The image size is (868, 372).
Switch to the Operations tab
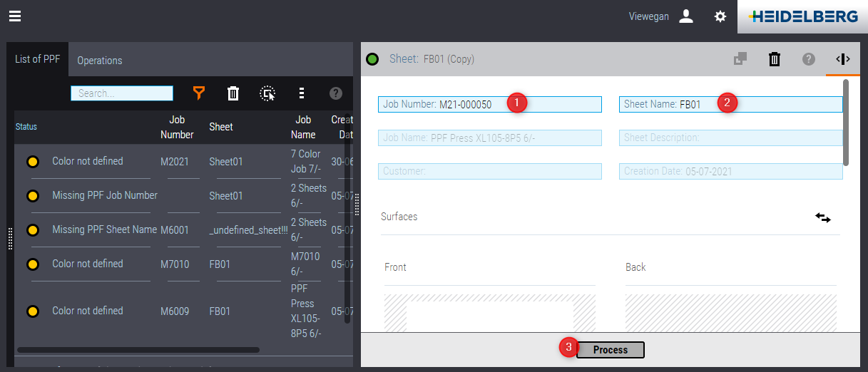[100, 61]
